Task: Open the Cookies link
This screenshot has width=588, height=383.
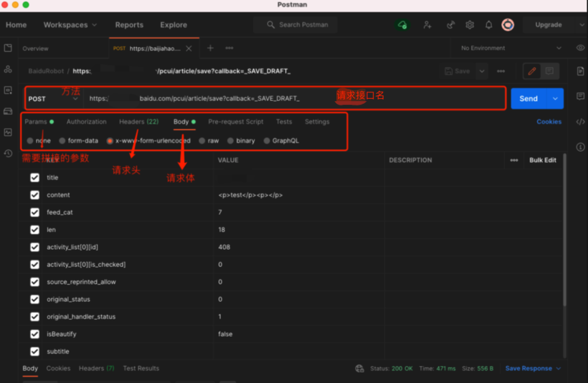Action: click(x=549, y=122)
